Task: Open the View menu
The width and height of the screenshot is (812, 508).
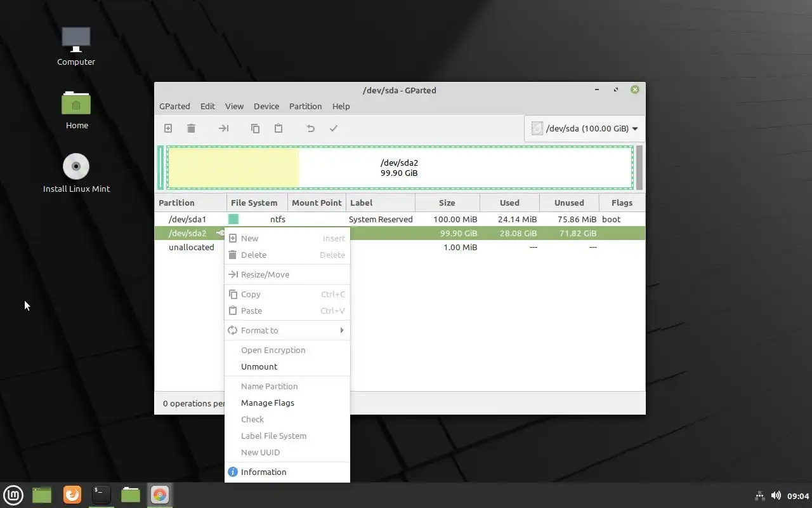Action: (234, 106)
